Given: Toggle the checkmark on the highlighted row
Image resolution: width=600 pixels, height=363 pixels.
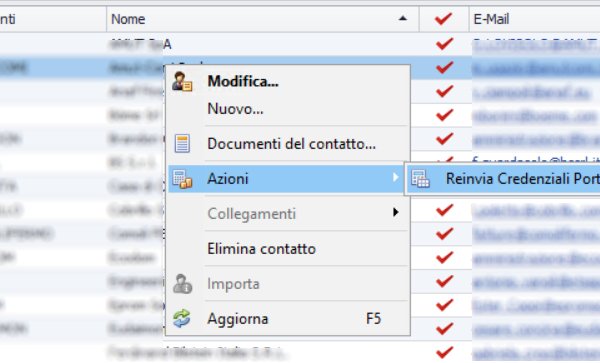Looking at the screenshot, I should click(x=444, y=67).
